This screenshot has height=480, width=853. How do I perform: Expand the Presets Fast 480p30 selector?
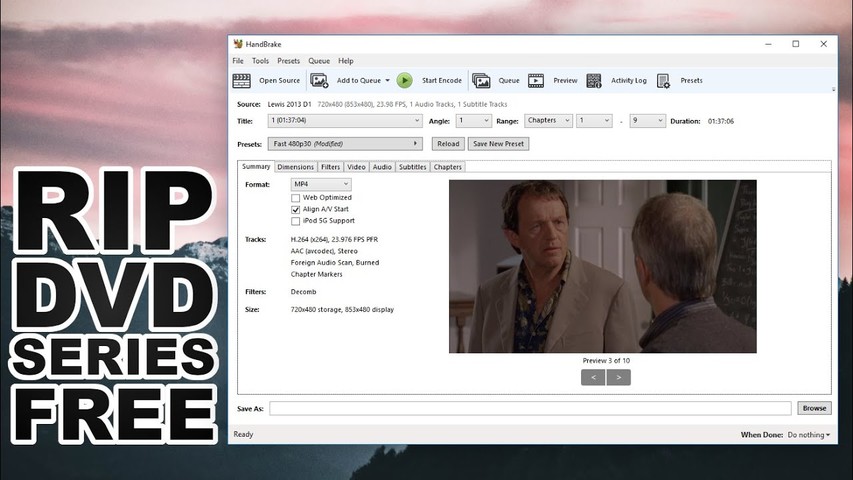pos(345,144)
